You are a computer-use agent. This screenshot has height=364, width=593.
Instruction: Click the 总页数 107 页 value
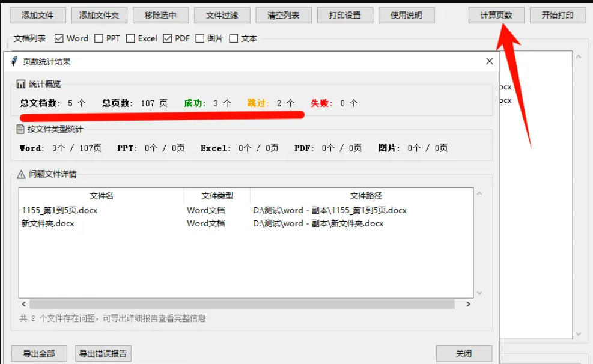(x=135, y=103)
